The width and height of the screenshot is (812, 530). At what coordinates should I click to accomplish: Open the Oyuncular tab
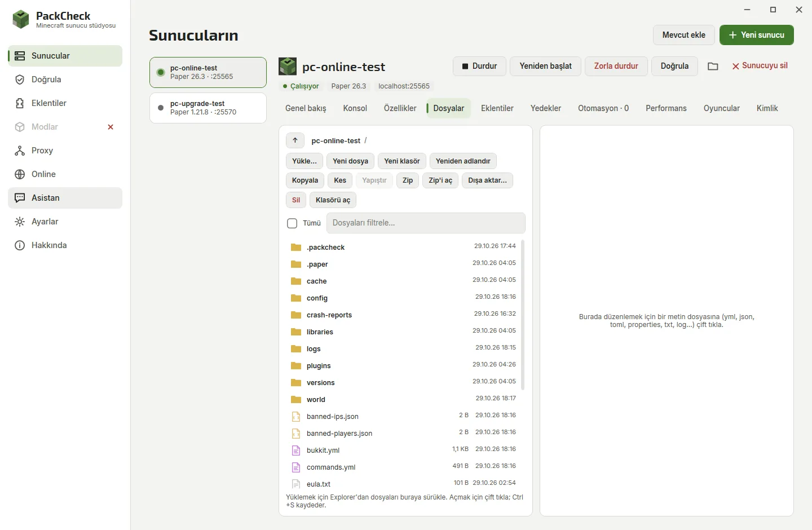[721, 108]
